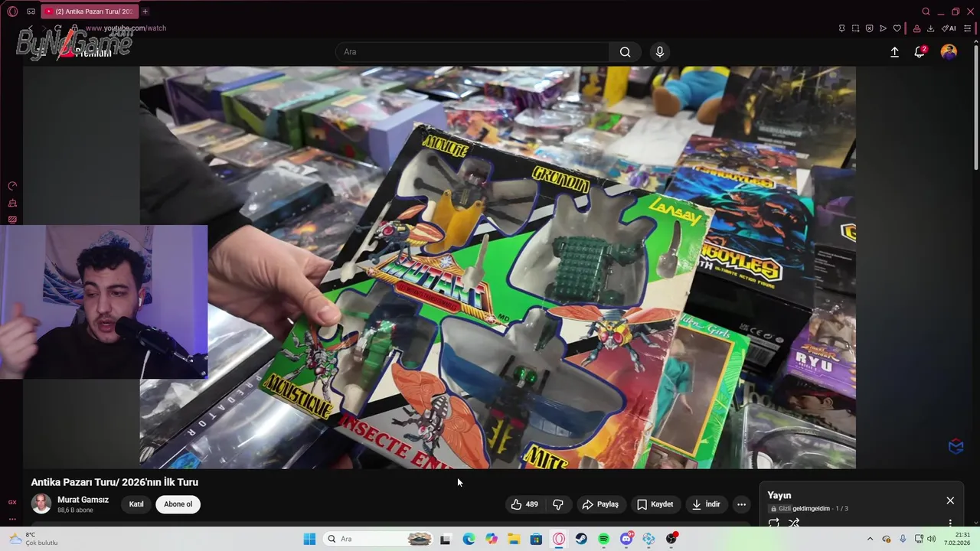980x551 pixels.
Task: Expand the system tray hidden icons chevron
Action: (x=870, y=539)
